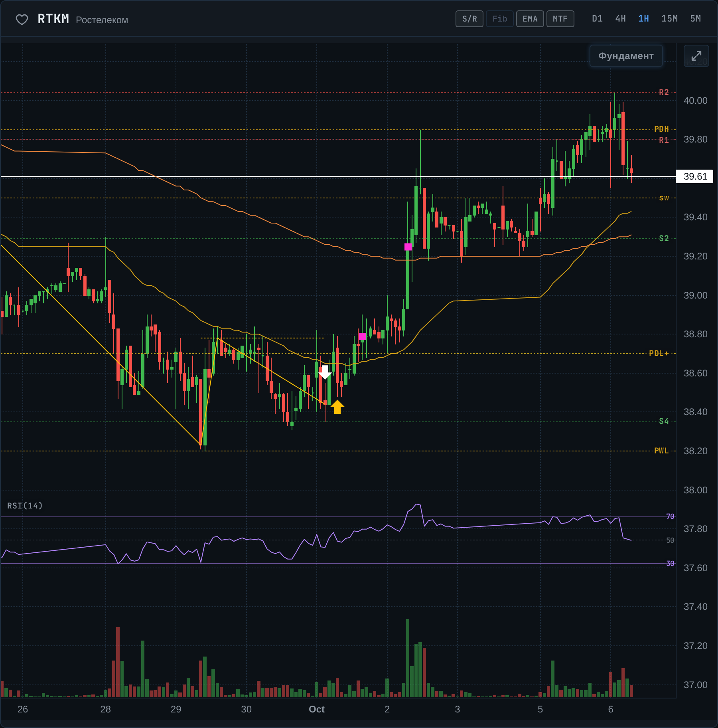Click the R1 resistance label
The image size is (718, 728).
tap(664, 140)
